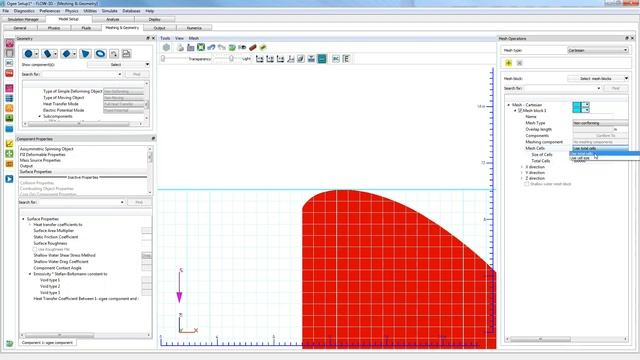Open the Physics menu

[71, 11]
